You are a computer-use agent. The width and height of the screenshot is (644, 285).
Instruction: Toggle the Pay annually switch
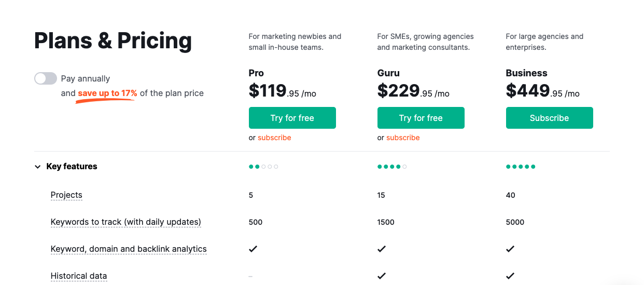point(46,78)
